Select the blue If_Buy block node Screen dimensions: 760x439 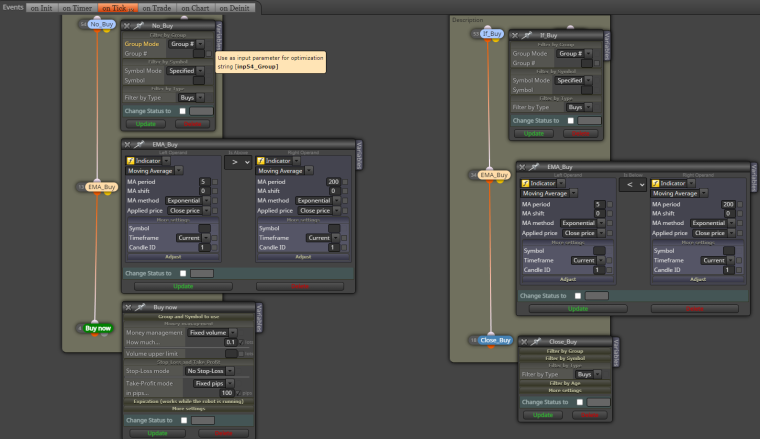point(491,33)
